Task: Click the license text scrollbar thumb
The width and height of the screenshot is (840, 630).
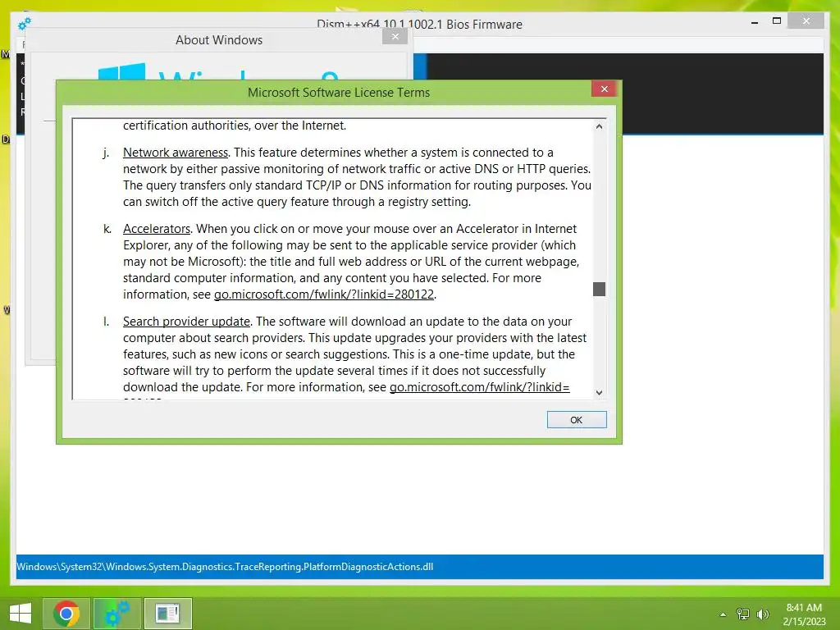Action: [599, 290]
